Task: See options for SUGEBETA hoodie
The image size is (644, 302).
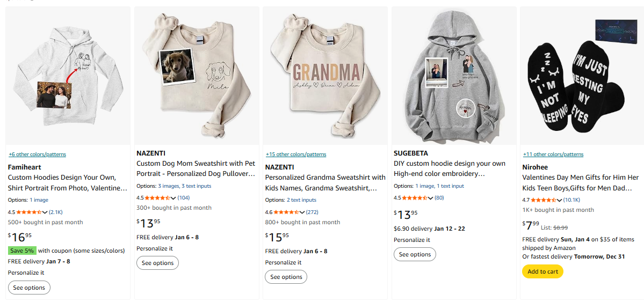Action: tap(415, 254)
